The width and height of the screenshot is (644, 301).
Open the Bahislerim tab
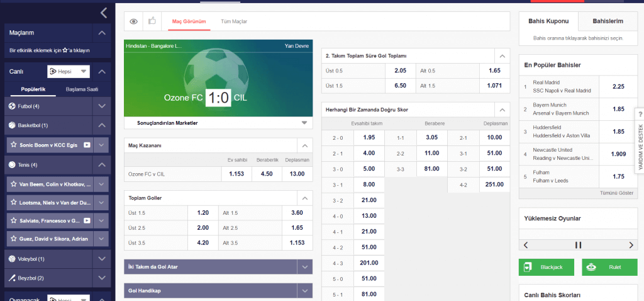tap(608, 21)
